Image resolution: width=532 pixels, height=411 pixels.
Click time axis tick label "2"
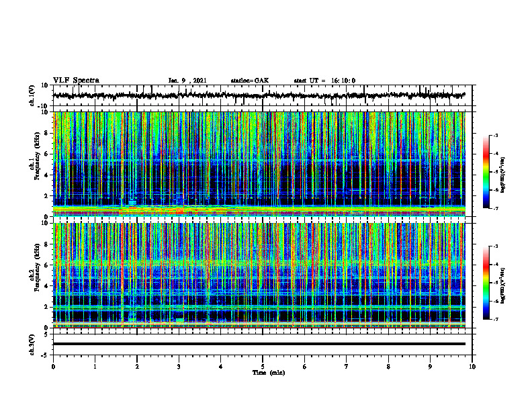tap(137, 367)
